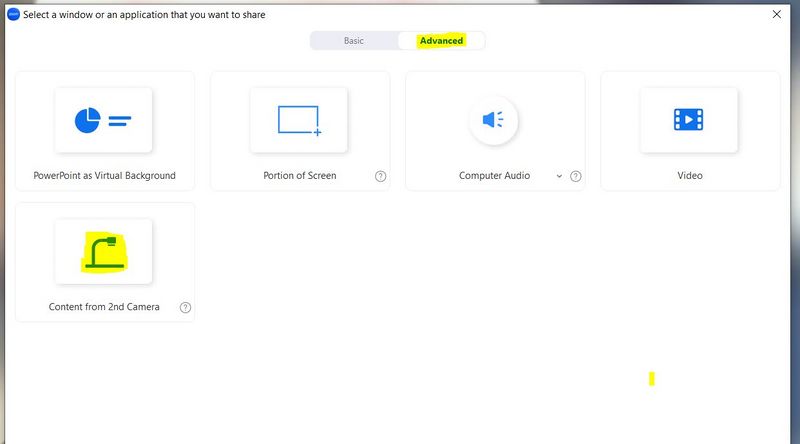The image size is (800, 444).
Task: Click the 'Video' text label
Action: [x=690, y=176]
